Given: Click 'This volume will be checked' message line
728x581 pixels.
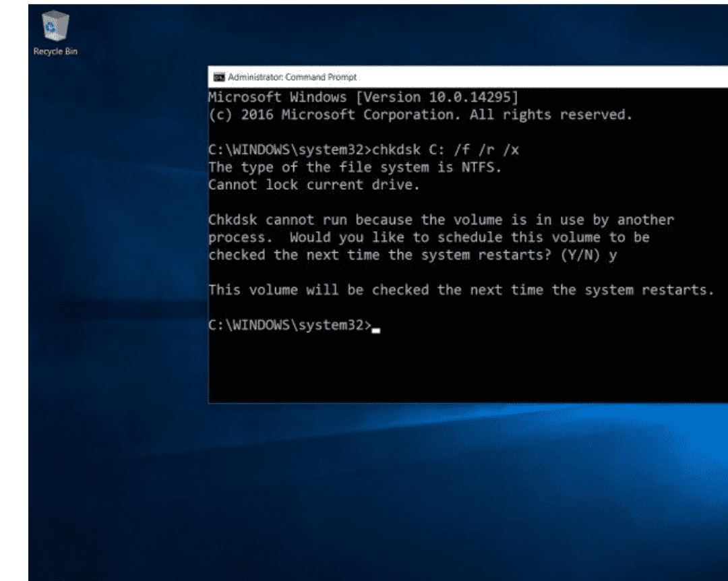Looking at the screenshot, I should [461, 290].
